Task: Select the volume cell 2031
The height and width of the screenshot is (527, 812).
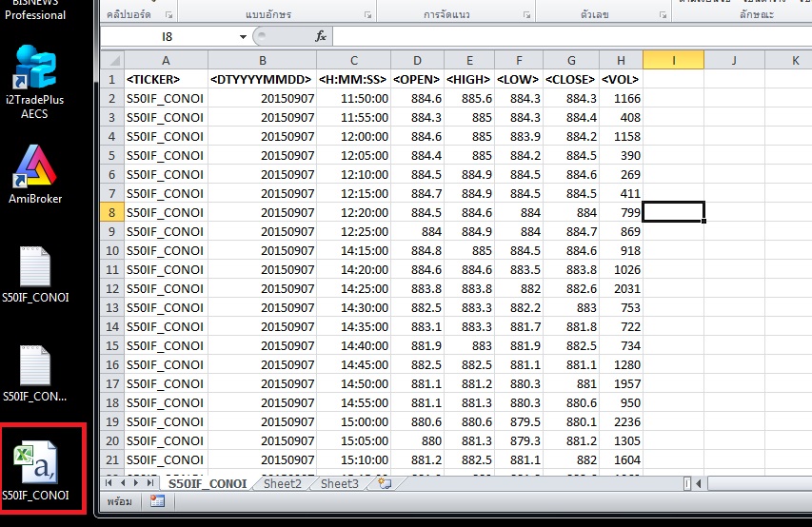Action: click(621, 288)
